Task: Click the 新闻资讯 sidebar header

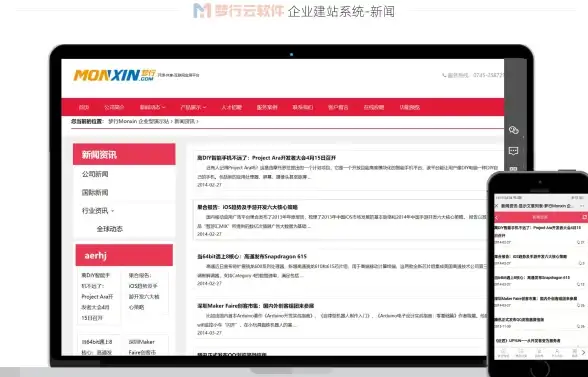Action: pos(124,154)
